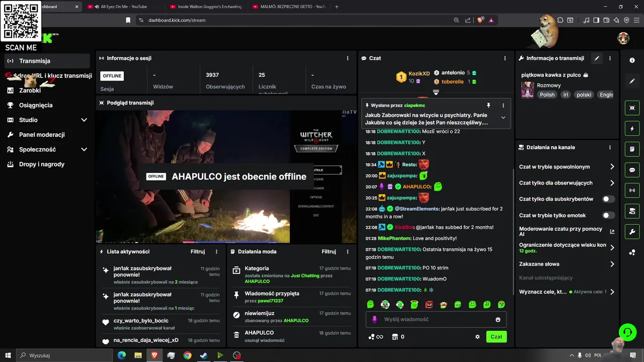Toggle the lightning bolt widget icon
The height and width of the screenshot is (362, 644).
point(632,129)
